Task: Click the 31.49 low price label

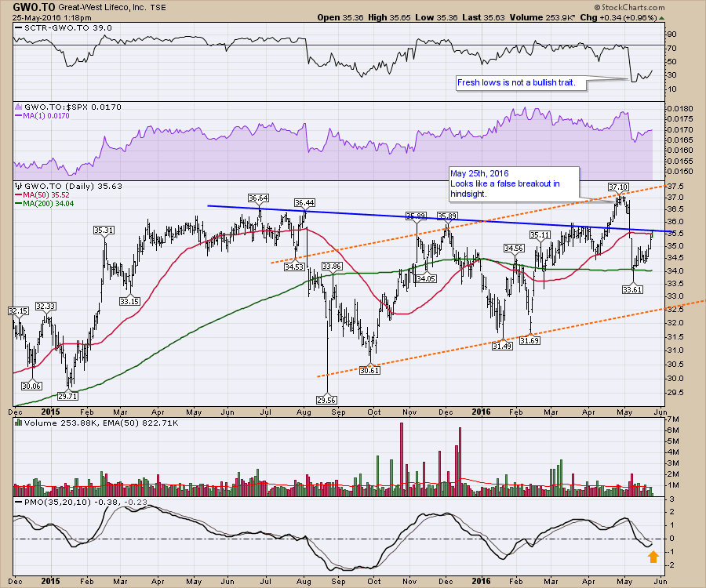Action: 502,346
